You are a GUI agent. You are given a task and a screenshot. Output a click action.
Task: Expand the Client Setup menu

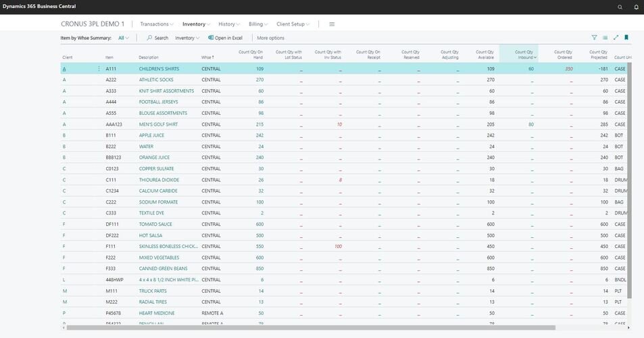[293, 24]
